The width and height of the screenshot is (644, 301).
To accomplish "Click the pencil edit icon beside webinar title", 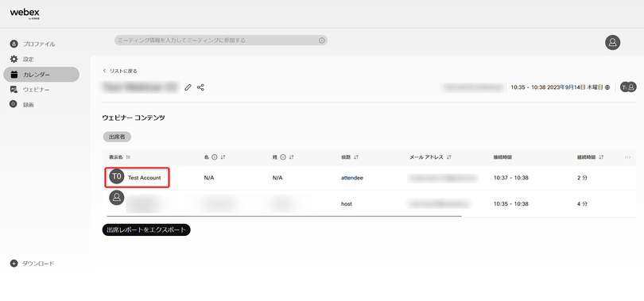I will 188,87.
